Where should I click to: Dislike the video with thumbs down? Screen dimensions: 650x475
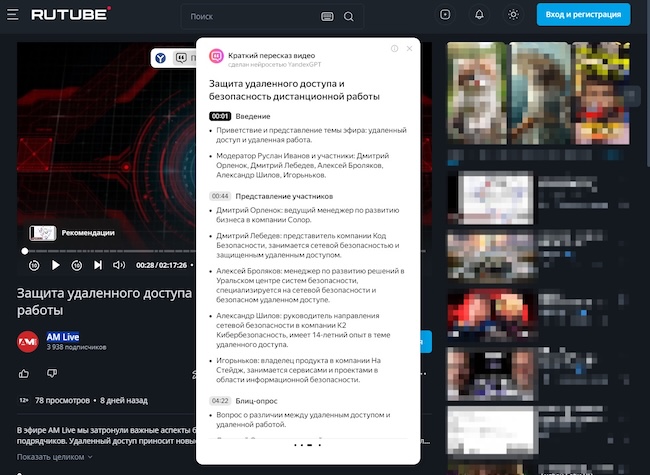52,373
